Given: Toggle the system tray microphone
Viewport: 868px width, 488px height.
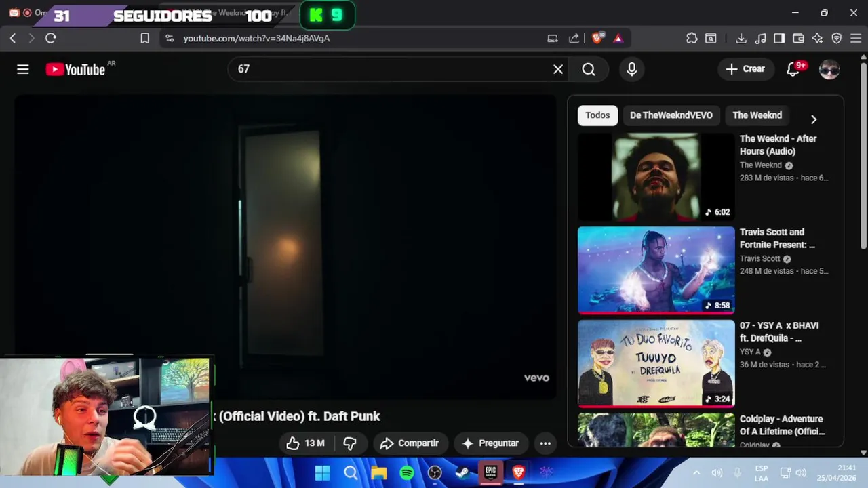Looking at the screenshot, I should pyautogui.click(x=738, y=472).
